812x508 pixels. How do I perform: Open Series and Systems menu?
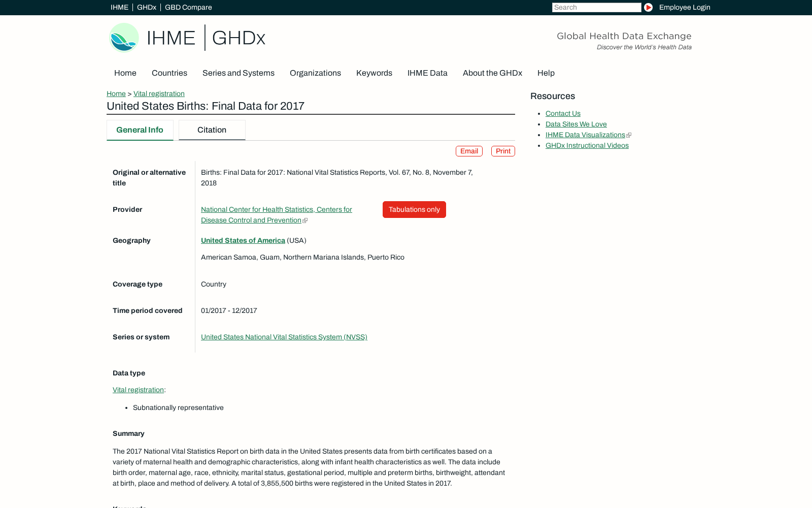pyautogui.click(x=239, y=73)
